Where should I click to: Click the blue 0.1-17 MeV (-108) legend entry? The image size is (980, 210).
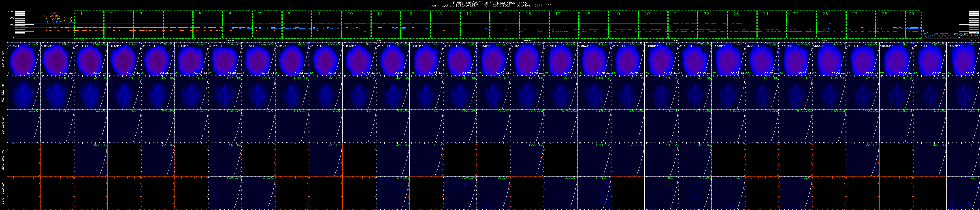coord(59,22)
